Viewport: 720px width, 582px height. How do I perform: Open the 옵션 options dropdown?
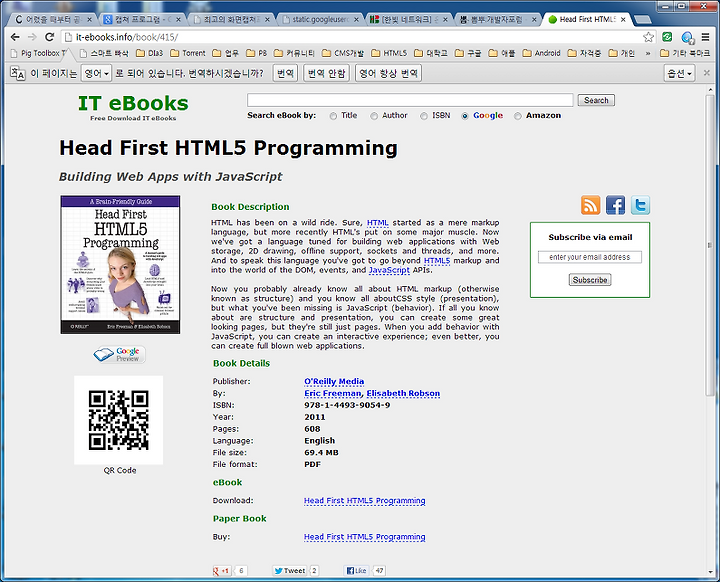tap(679, 73)
